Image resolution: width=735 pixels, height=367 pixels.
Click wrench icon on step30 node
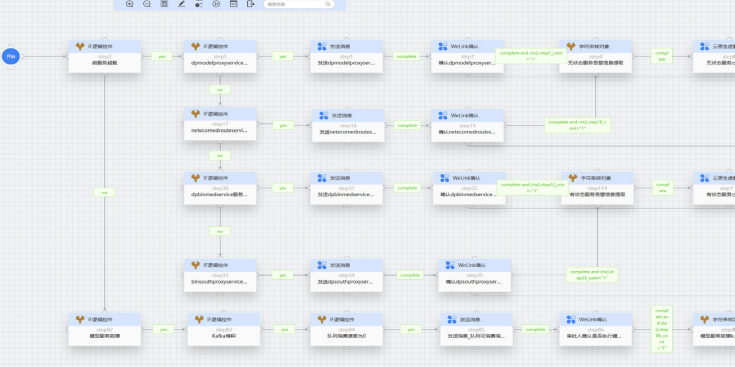195,178
